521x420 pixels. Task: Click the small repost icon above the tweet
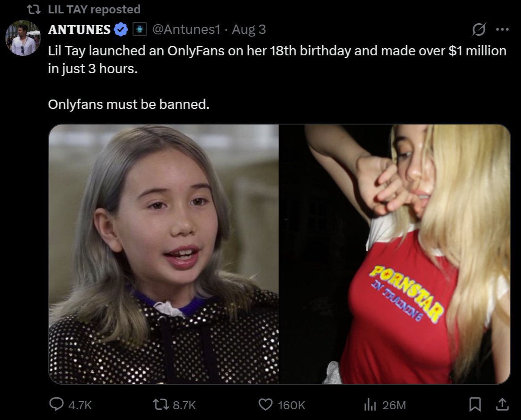pos(34,10)
